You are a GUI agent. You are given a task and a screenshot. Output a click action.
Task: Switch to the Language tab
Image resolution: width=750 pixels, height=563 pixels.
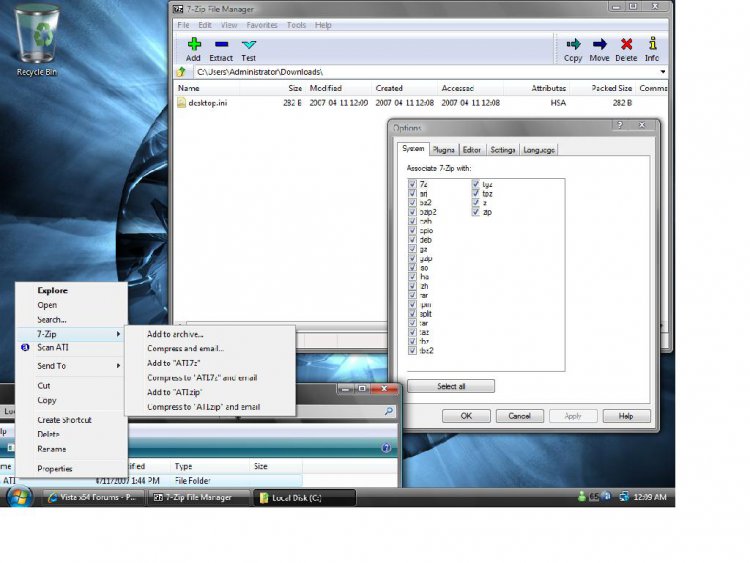point(539,150)
